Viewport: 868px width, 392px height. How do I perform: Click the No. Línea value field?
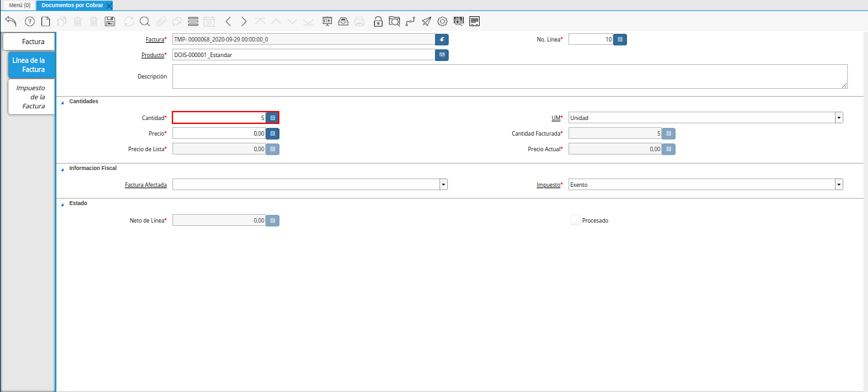coord(591,40)
